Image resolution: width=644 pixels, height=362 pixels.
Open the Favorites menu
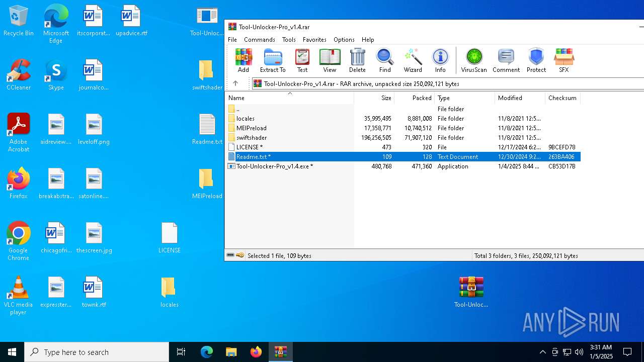[x=314, y=39]
